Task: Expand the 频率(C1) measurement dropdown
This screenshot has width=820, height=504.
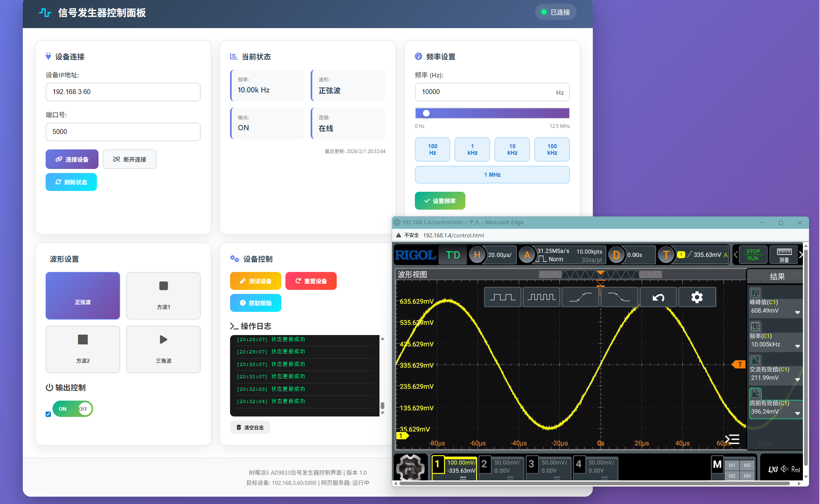Action: pos(797,346)
